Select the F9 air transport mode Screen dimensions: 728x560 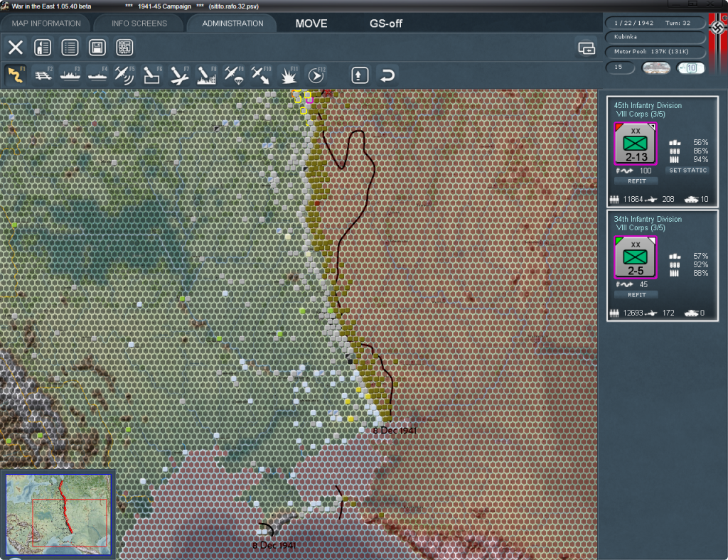click(233, 75)
